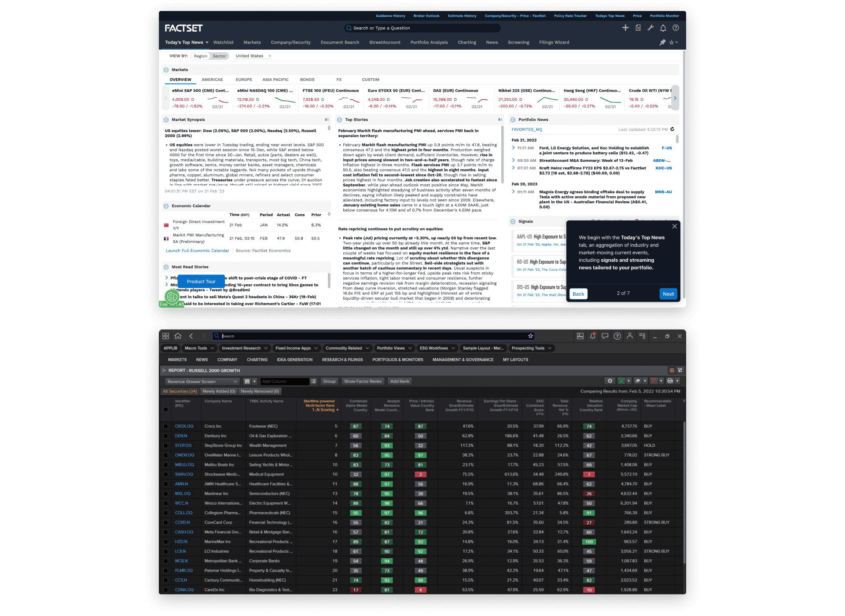845x616 pixels.
Task: Tick the checkbox for SWAV.OQ row
Action: [165, 474]
